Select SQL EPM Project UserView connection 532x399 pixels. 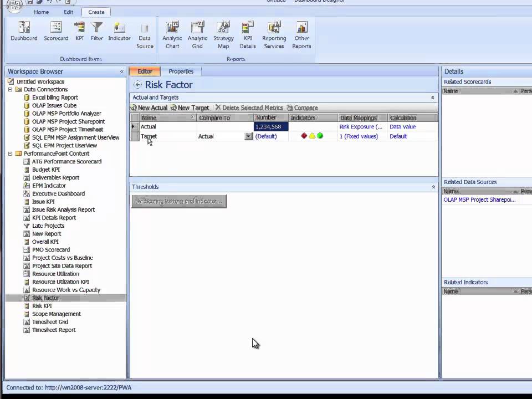[64, 146]
